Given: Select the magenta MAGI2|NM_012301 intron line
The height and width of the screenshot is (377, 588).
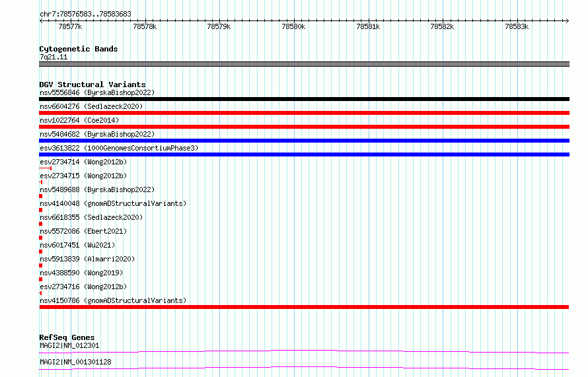Looking at the screenshot, I should pos(304,351).
